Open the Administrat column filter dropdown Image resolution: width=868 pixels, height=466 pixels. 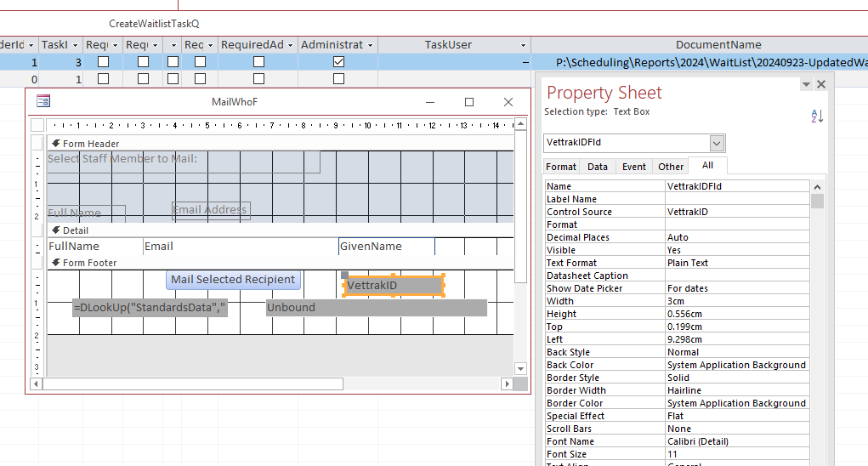pyautogui.click(x=370, y=45)
